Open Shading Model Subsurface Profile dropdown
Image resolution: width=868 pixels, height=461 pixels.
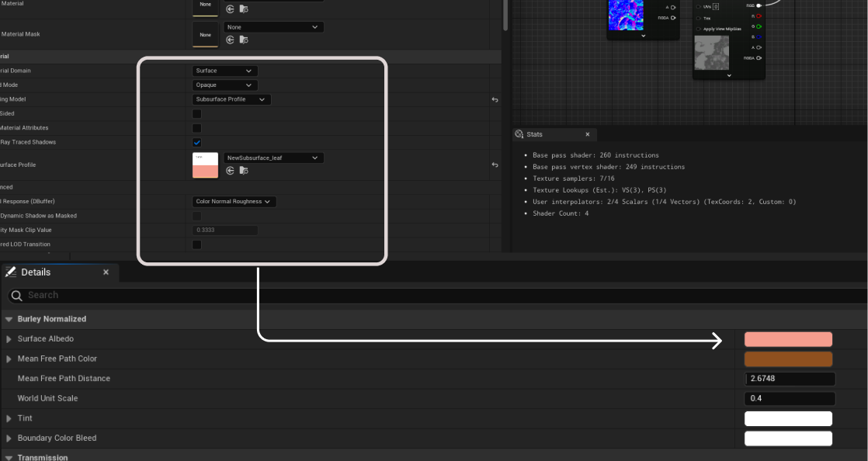[231, 99]
